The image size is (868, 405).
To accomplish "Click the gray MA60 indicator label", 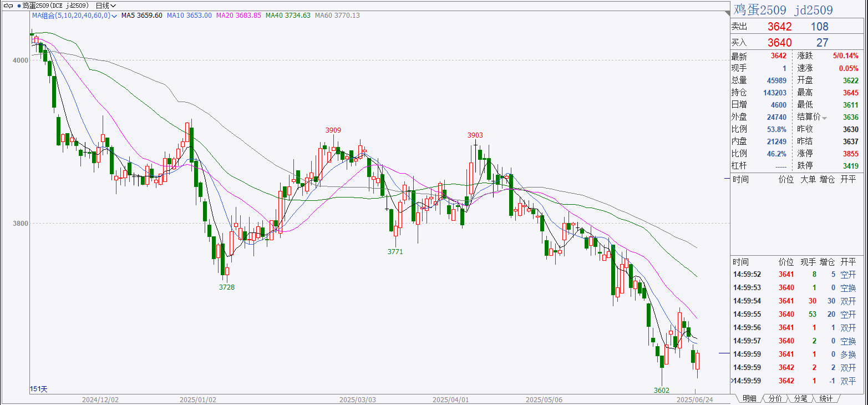I will pos(337,16).
